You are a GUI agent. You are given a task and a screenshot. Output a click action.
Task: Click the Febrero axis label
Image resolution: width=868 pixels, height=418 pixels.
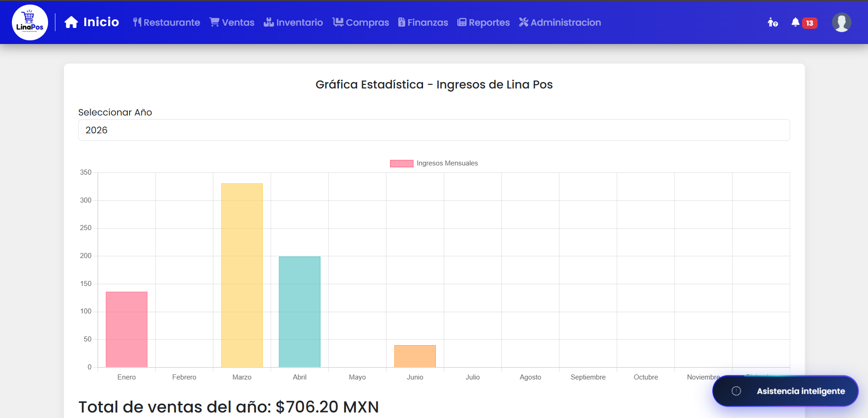pyautogui.click(x=184, y=377)
